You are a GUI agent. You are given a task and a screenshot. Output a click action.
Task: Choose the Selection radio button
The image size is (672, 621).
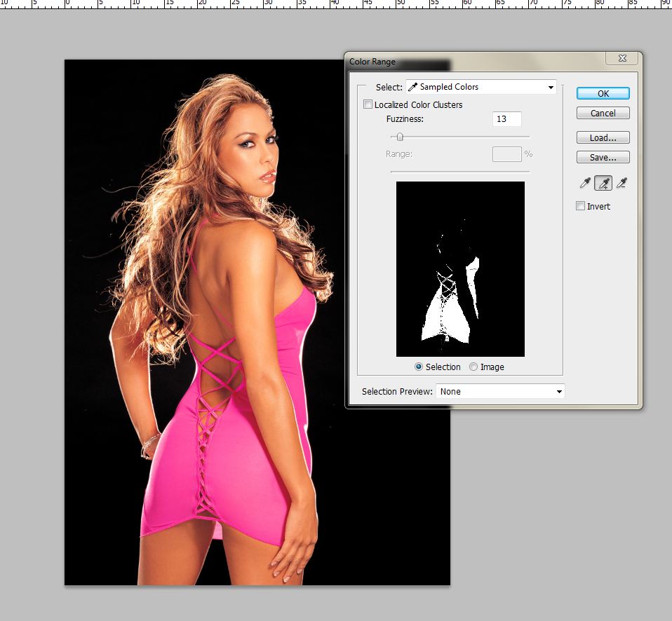pos(419,367)
